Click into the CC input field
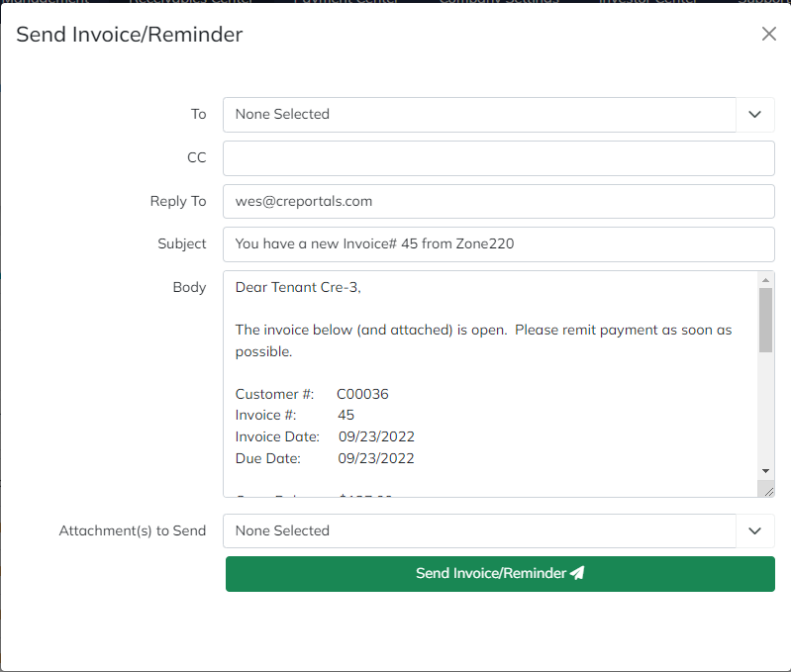Viewport: 791px width, 672px height. coord(498,158)
